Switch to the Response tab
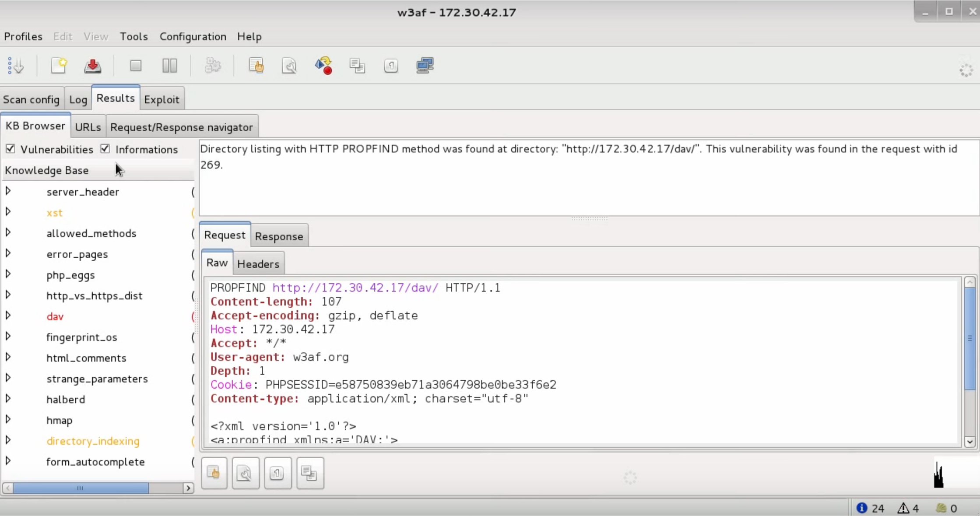 click(x=279, y=236)
